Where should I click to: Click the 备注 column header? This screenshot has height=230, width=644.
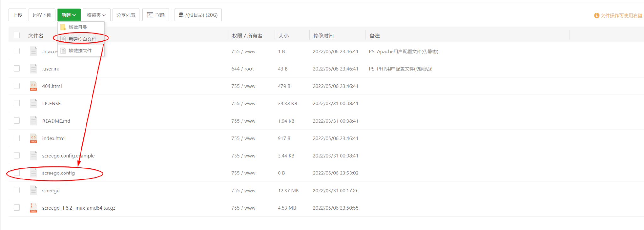coord(375,35)
